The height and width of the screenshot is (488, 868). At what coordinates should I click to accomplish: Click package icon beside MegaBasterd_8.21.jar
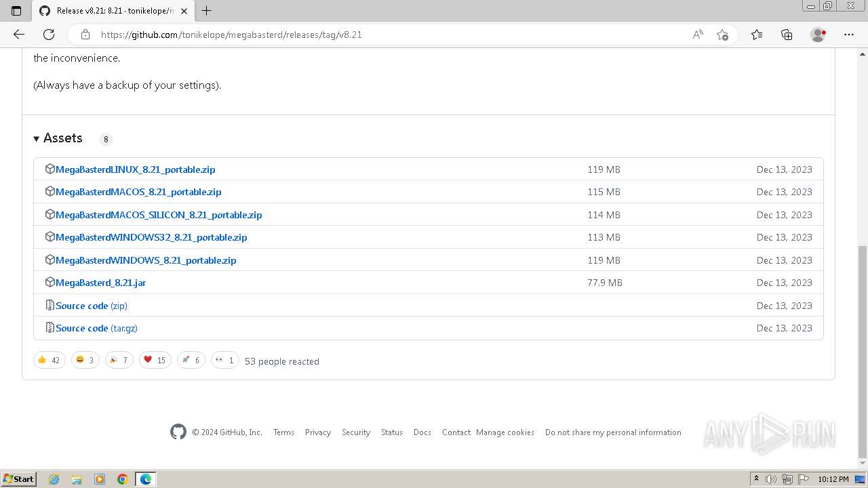coord(50,282)
